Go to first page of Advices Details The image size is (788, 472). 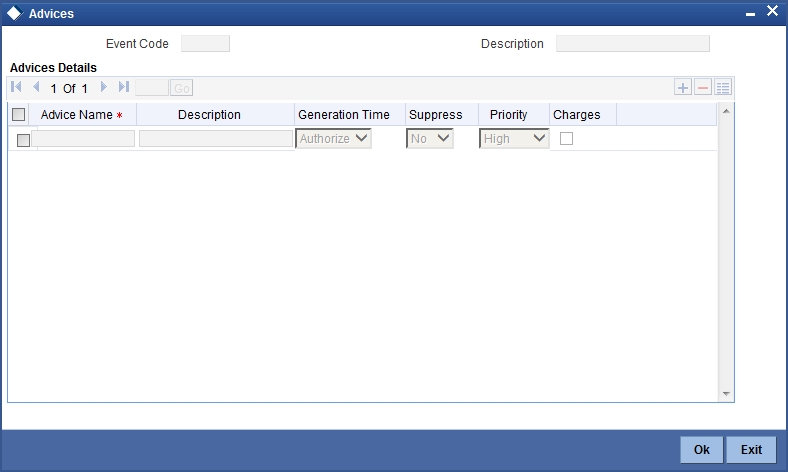pyautogui.click(x=16, y=87)
